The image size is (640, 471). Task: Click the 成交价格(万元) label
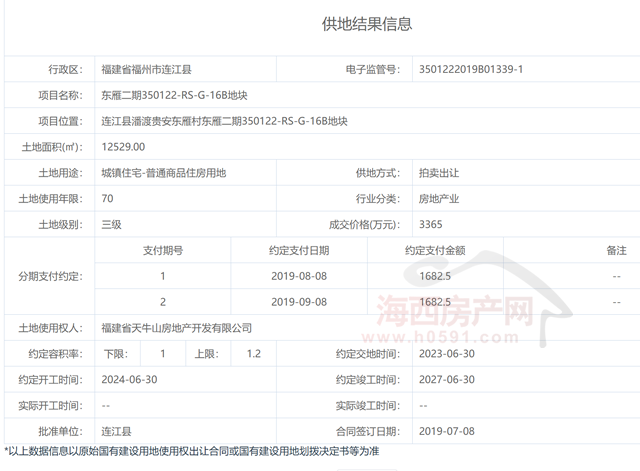point(364,224)
